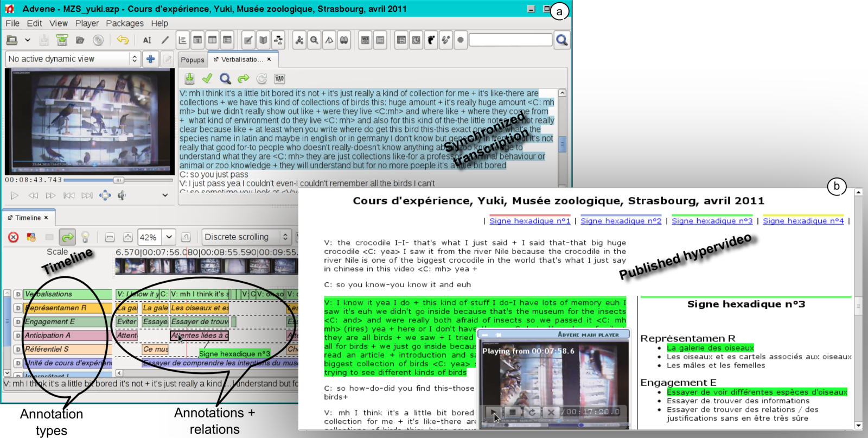868x438 pixels.
Task: Open the Packages menu
Action: click(x=125, y=23)
